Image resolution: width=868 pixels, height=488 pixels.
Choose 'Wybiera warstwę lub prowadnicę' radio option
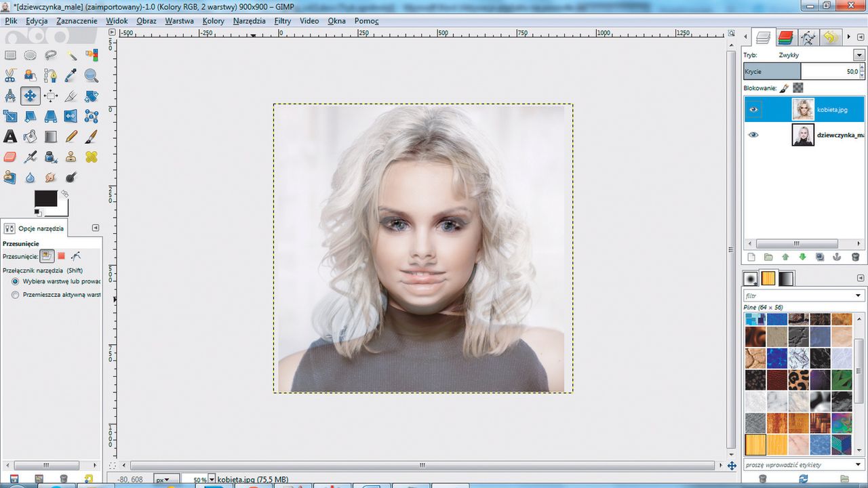pos(16,281)
